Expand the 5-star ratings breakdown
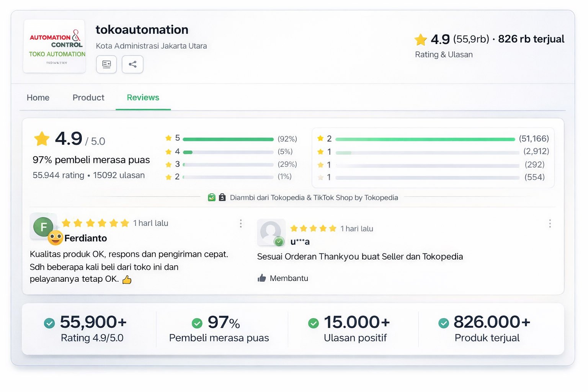The image size is (588, 392). click(x=228, y=139)
